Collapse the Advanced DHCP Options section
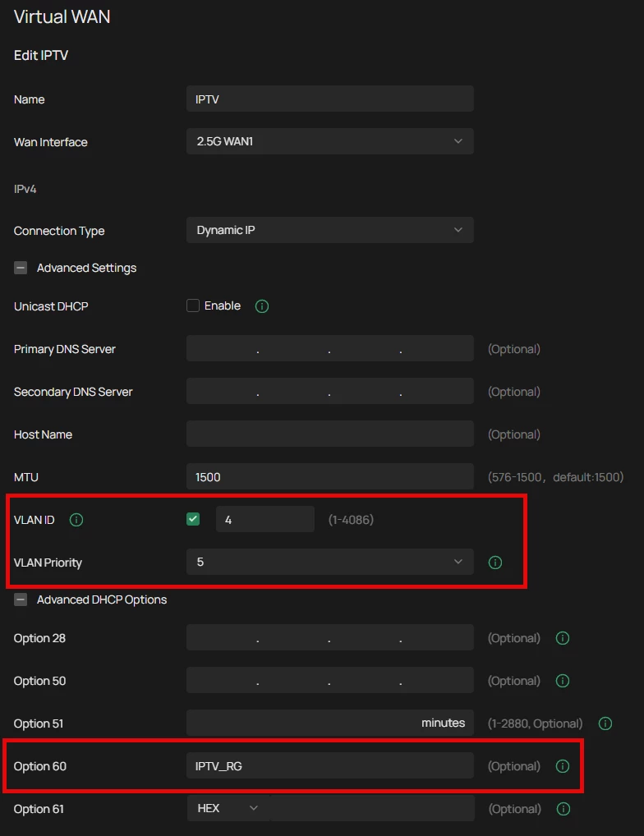Image resolution: width=644 pixels, height=836 pixels. coord(21,599)
